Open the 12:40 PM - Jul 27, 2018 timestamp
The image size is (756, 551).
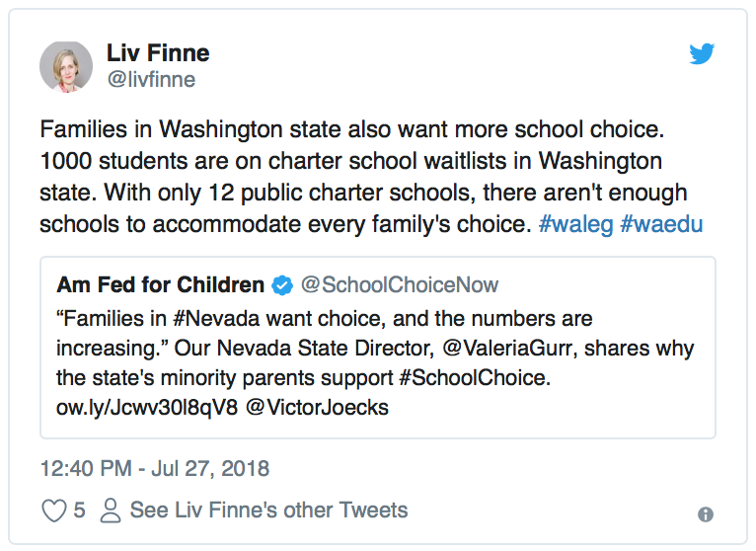[155, 468]
